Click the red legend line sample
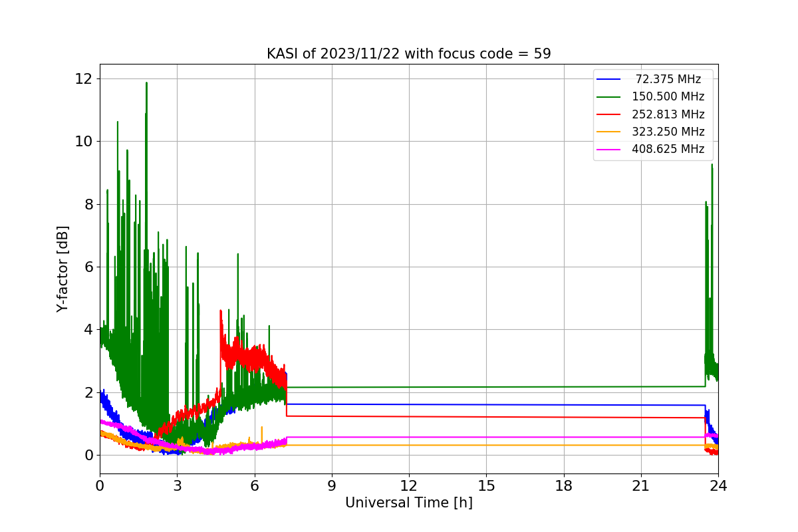 pyautogui.click(x=609, y=114)
